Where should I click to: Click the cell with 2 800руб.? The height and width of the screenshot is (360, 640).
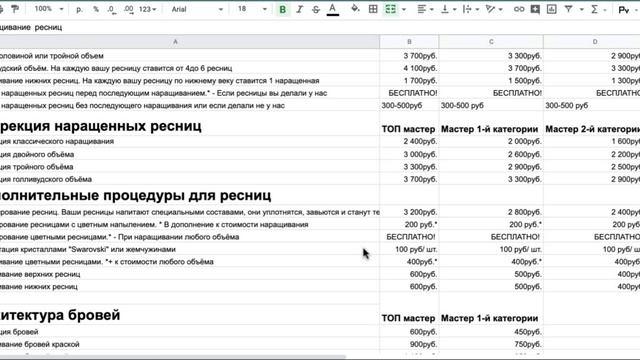(491, 212)
